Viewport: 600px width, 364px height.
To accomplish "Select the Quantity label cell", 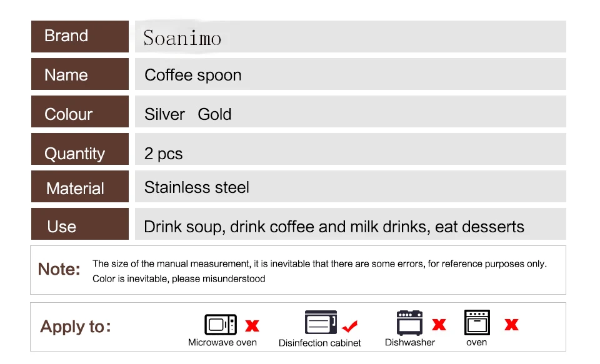I will pyautogui.click(x=80, y=149).
